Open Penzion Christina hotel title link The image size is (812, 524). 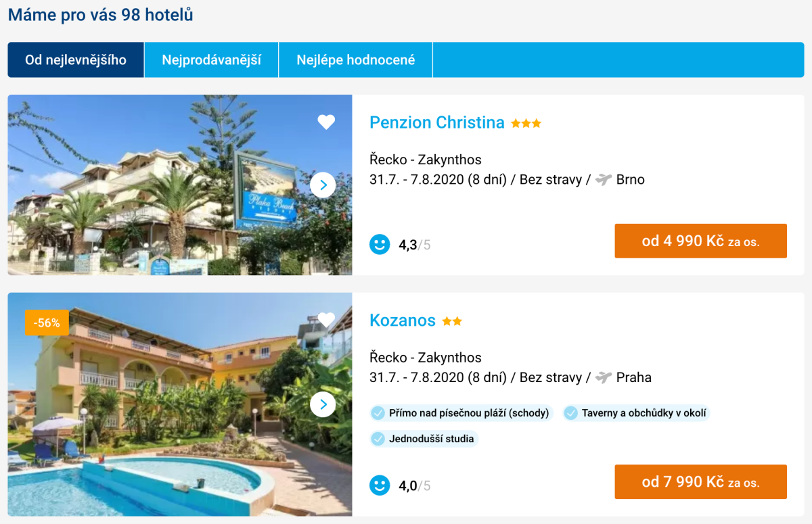[437, 122]
